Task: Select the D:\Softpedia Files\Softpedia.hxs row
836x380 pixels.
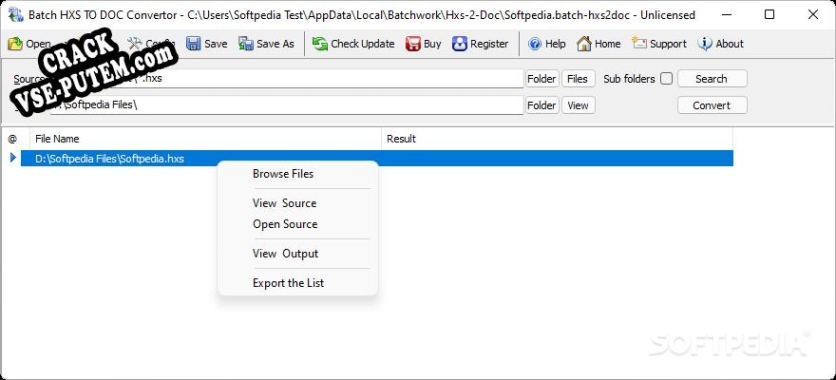Action: coord(377,158)
